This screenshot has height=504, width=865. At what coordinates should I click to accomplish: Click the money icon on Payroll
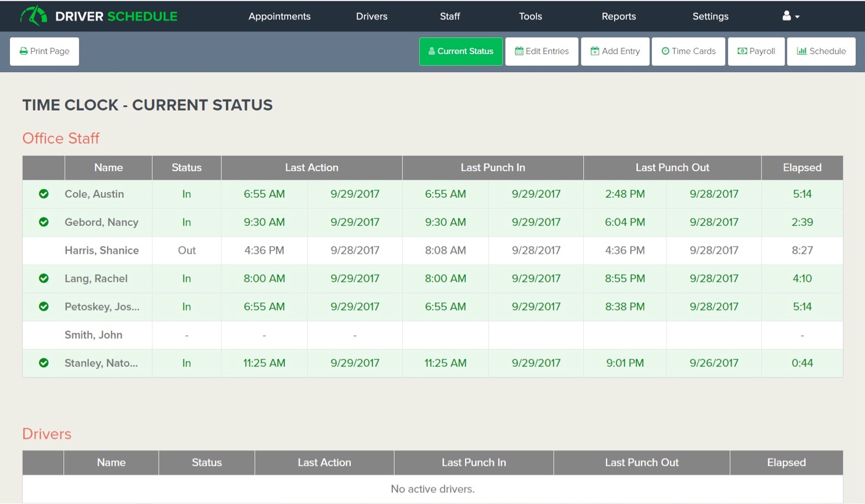point(742,51)
